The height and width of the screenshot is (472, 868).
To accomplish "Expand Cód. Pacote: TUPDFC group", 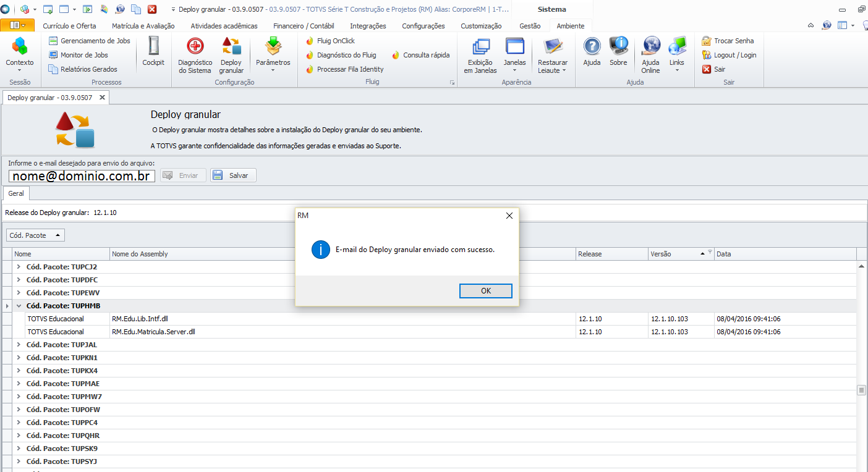I will tap(19, 280).
